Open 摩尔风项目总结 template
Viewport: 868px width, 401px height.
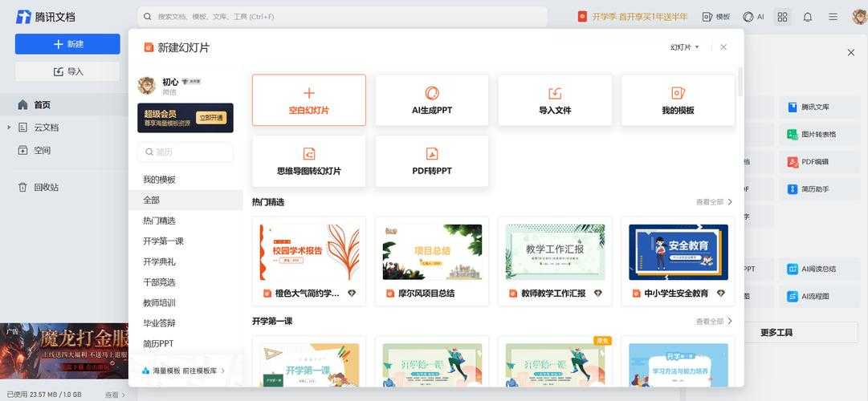click(x=432, y=261)
